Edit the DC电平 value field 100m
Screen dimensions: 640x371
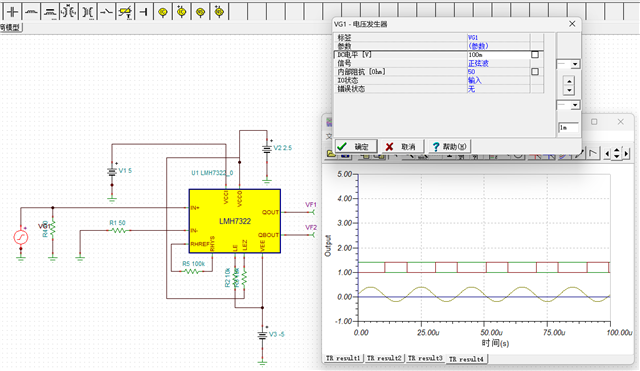point(498,54)
